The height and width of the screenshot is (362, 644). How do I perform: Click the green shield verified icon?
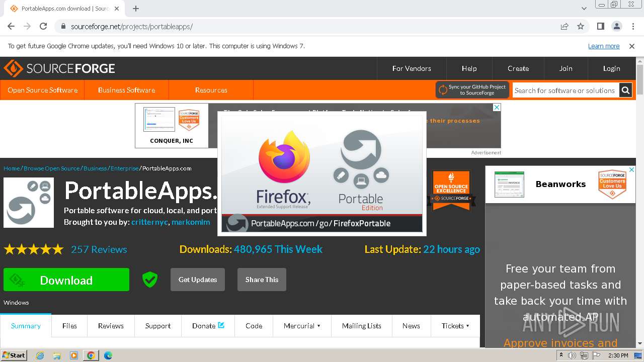point(149,280)
